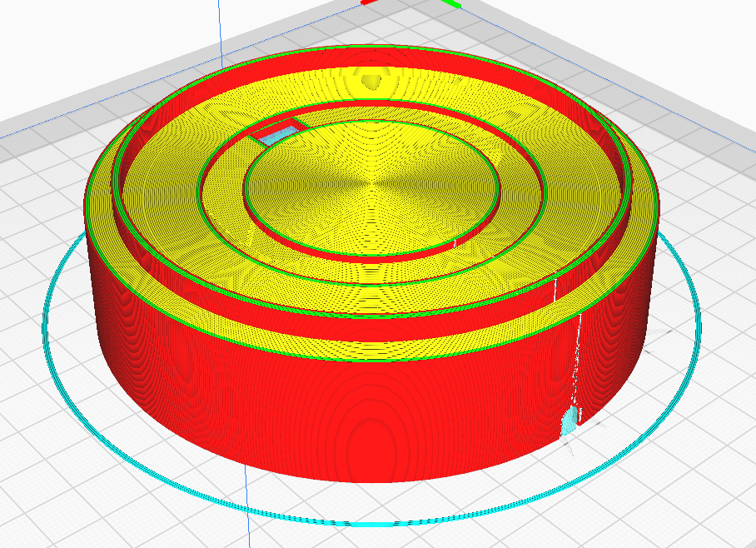Click the light-blue blob on the red outer wall

click(569, 421)
